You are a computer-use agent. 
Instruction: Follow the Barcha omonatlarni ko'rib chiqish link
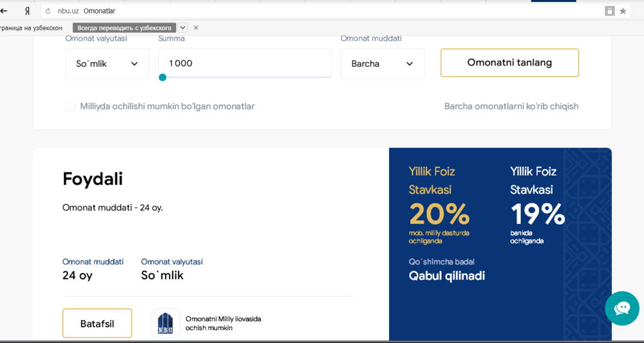[511, 106]
